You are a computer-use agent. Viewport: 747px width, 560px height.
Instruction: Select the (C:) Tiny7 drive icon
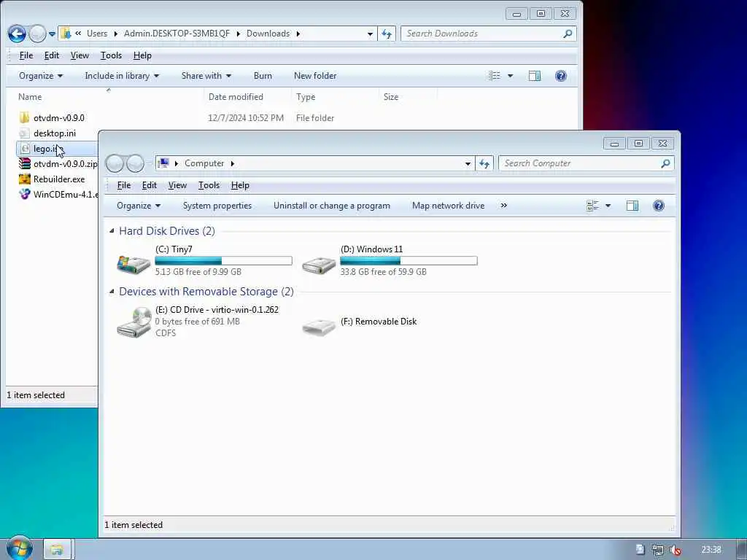pyautogui.click(x=134, y=263)
